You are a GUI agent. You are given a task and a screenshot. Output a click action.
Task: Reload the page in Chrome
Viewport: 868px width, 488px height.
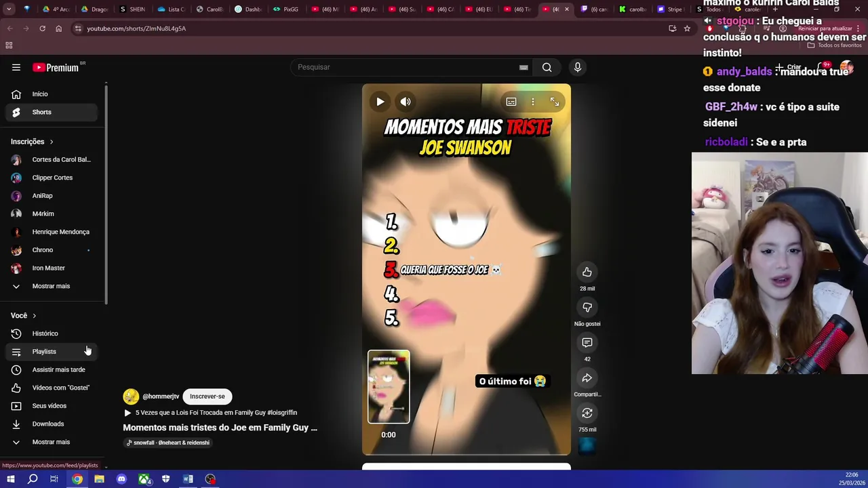tap(42, 28)
